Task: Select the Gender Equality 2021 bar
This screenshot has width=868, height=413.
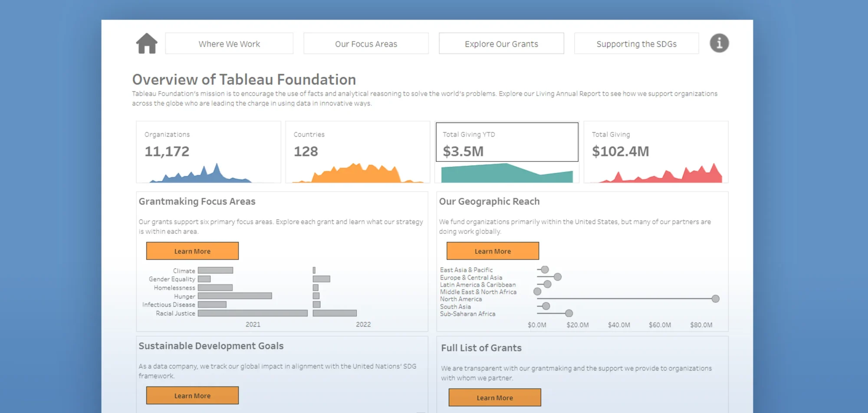Action: (204, 279)
